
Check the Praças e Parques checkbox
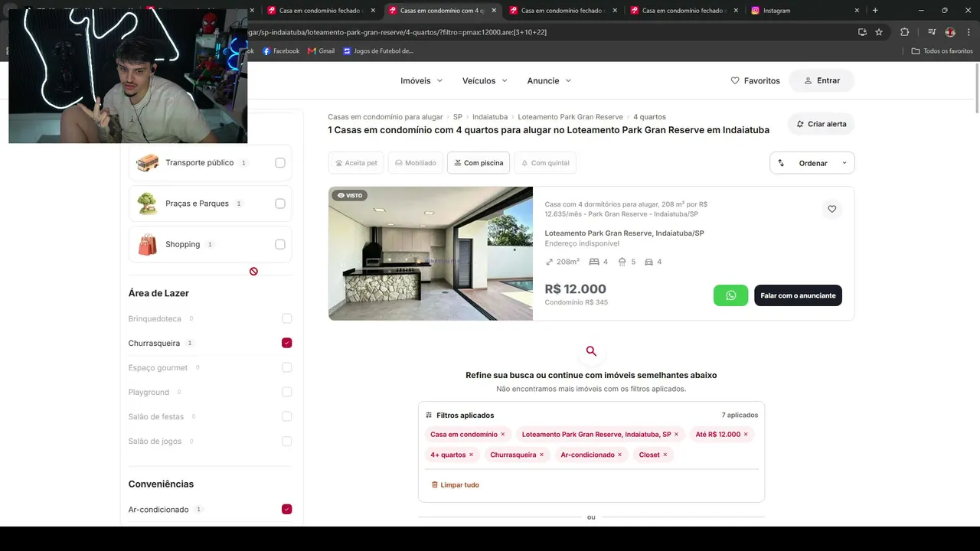pos(280,204)
